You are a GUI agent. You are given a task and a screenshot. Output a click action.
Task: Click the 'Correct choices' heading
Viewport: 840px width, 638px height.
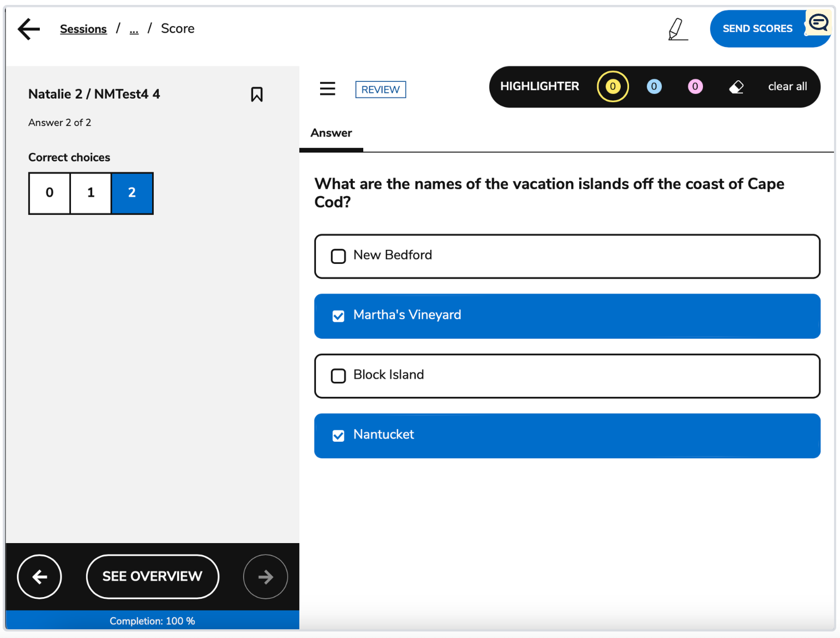pyautogui.click(x=69, y=158)
